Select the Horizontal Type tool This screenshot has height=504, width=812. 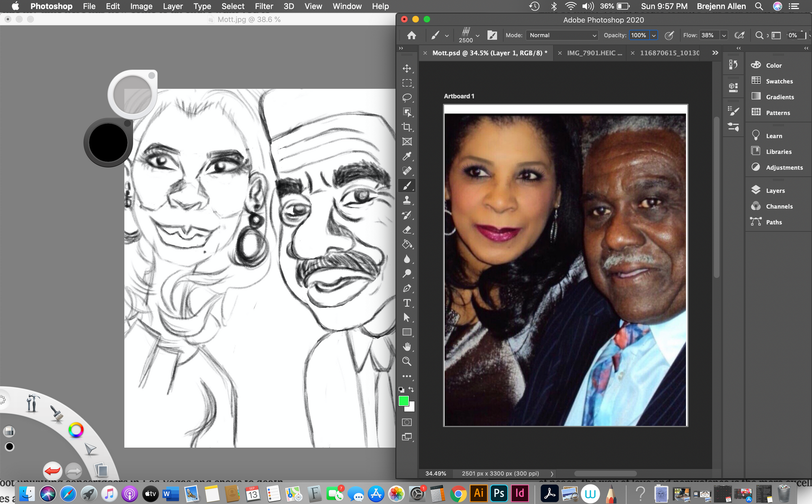[x=407, y=302]
